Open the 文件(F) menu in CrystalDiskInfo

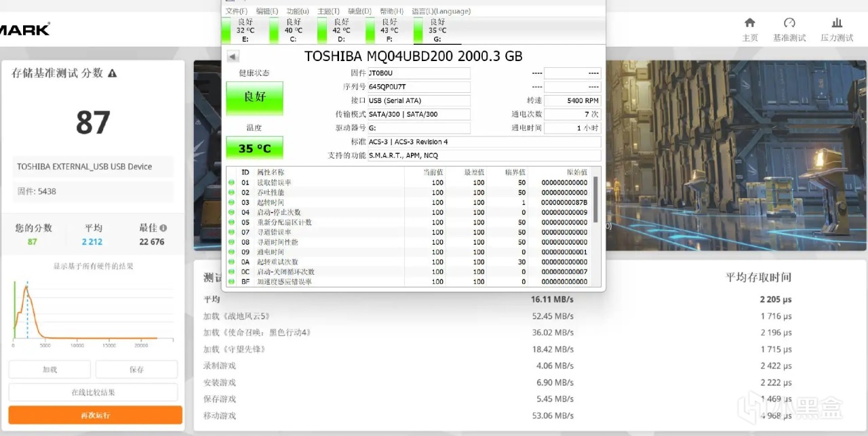(236, 12)
